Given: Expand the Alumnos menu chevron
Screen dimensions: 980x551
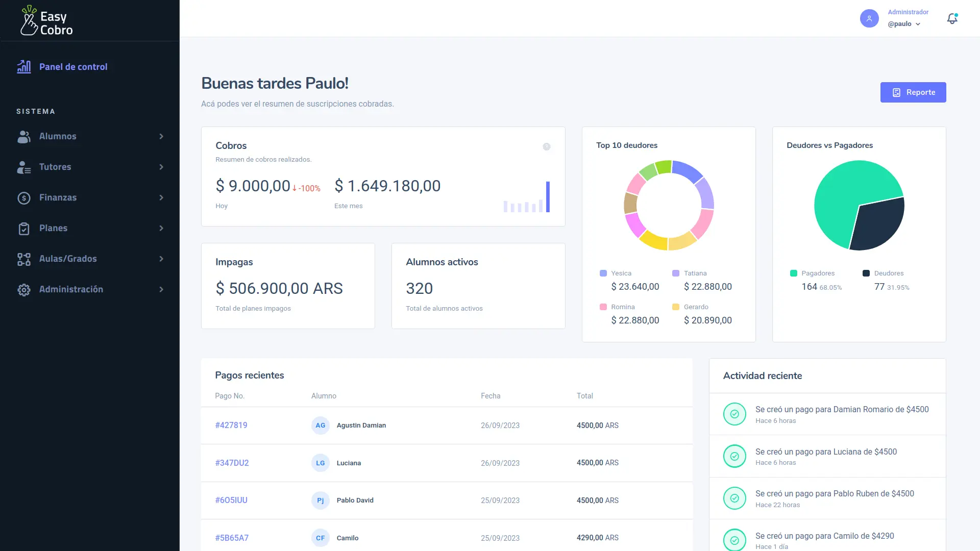Looking at the screenshot, I should pyautogui.click(x=161, y=137).
